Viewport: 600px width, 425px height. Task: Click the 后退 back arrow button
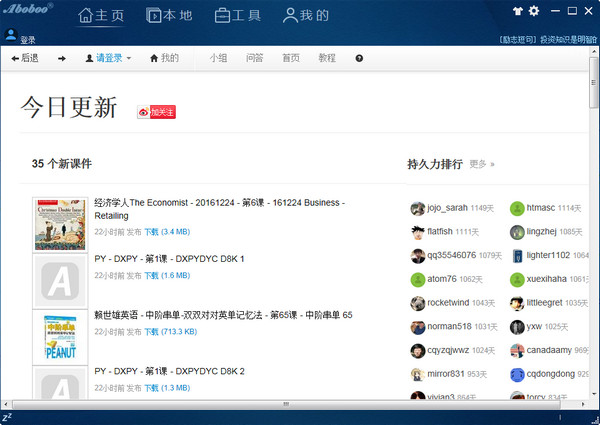click(x=24, y=59)
